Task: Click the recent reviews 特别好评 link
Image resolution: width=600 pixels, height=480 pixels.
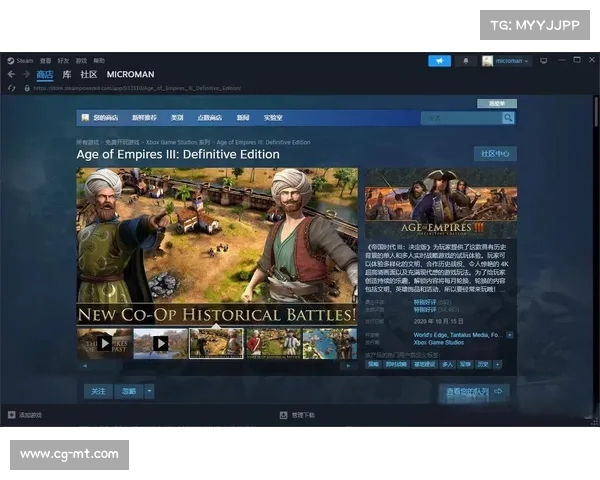Action: tap(425, 302)
